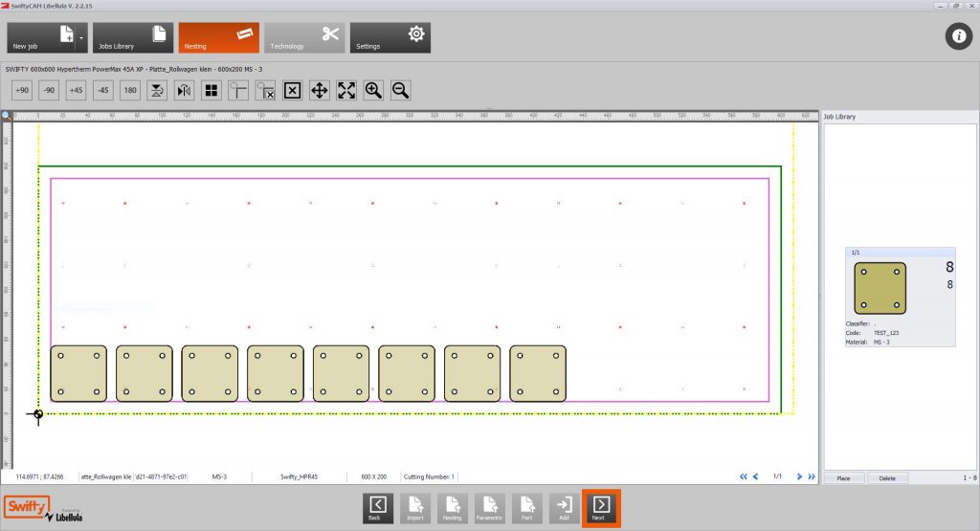Mirror the part horizontally
Image resolution: width=980 pixels, height=531 pixels.
(184, 90)
